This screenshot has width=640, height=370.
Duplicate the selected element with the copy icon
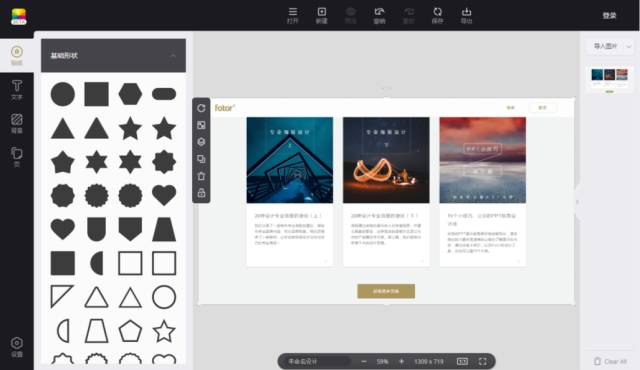(201, 159)
